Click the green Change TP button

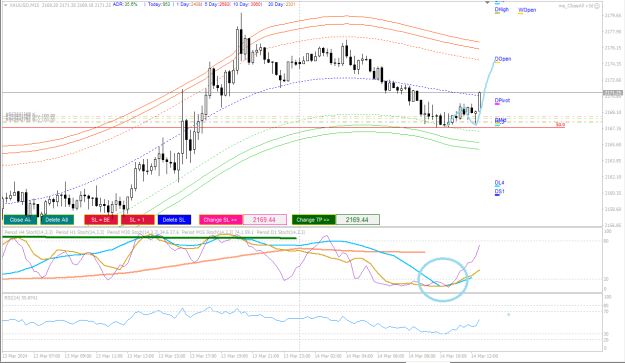pyautogui.click(x=314, y=220)
